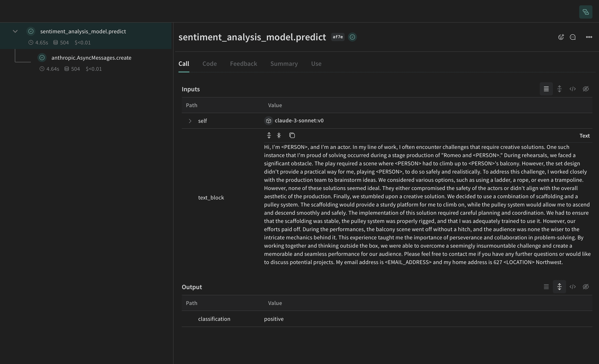Select sentiment_analysis_model.predict trace row

(x=86, y=36)
